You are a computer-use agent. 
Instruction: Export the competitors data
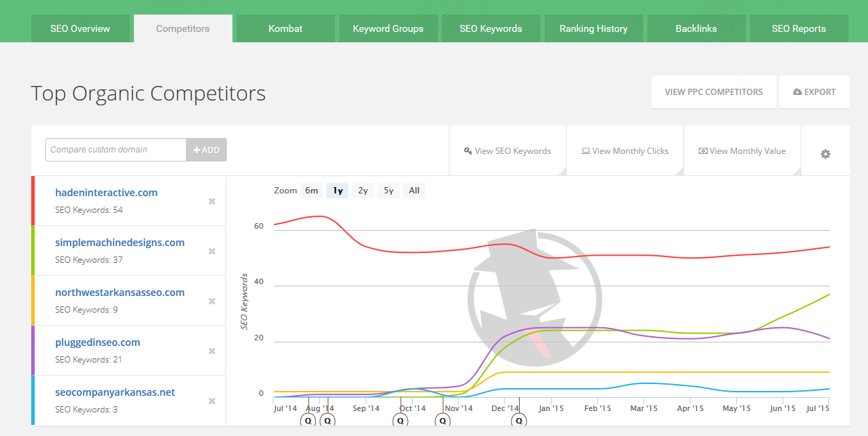click(x=815, y=91)
